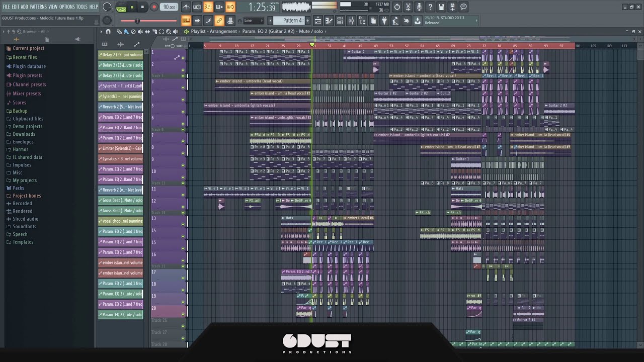Expand the Packs folder in browser
644x362 pixels.
coord(18,188)
